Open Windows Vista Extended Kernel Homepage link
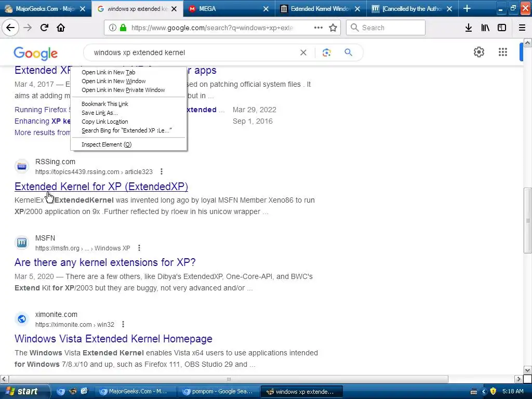532x399 pixels. coord(113,339)
